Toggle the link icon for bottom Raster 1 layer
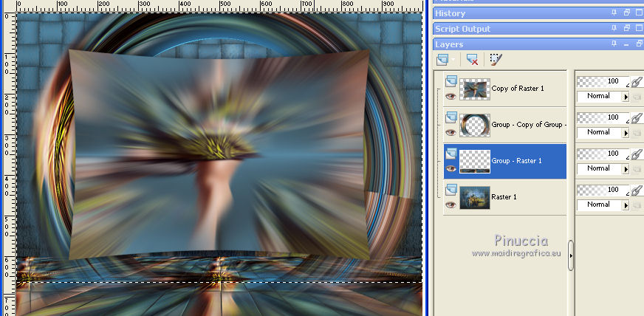The height and width of the screenshot is (316, 644). pyautogui.click(x=636, y=190)
